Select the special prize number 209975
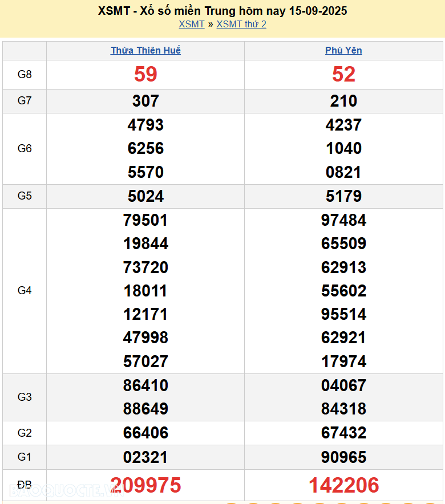Screen dimensions: 445x504 tap(145, 485)
